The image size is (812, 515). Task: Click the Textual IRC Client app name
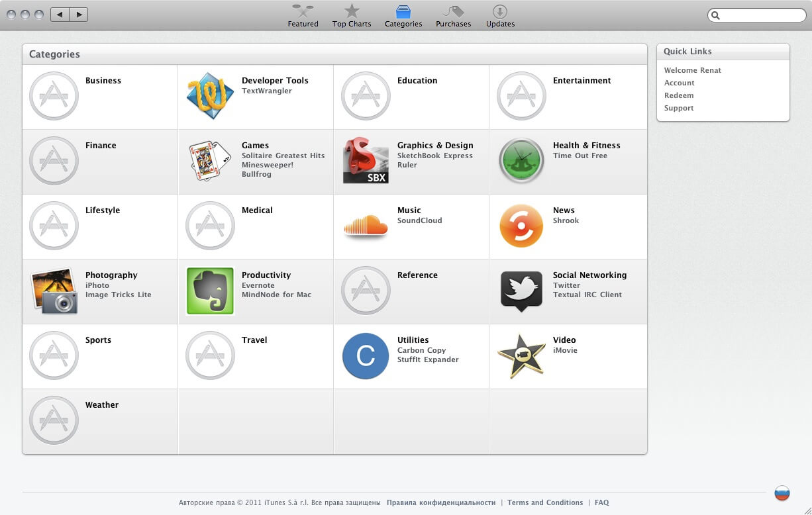(587, 295)
